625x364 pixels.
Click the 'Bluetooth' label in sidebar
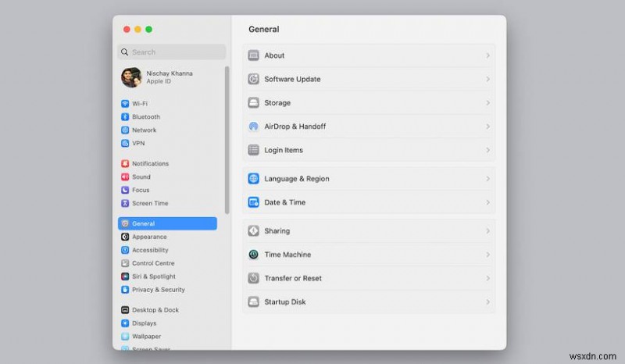click(x=146, y=117)
